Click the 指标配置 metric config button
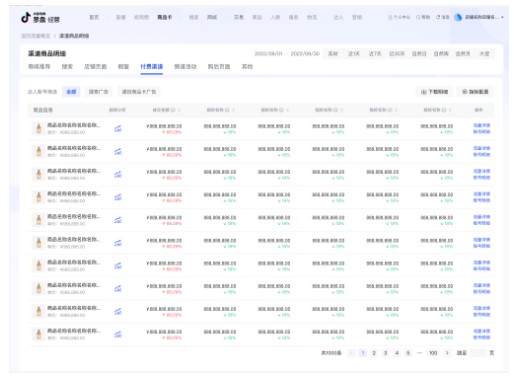This screenshot has height=378, width=514. pos(475,92)
